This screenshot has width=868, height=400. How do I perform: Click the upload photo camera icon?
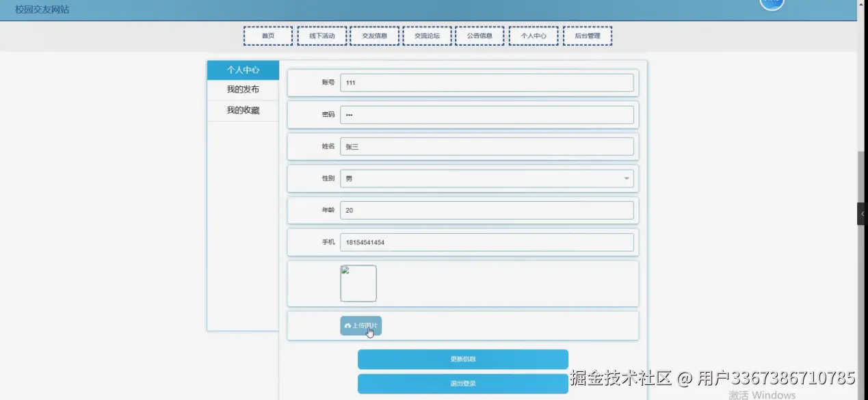point(349,326)
